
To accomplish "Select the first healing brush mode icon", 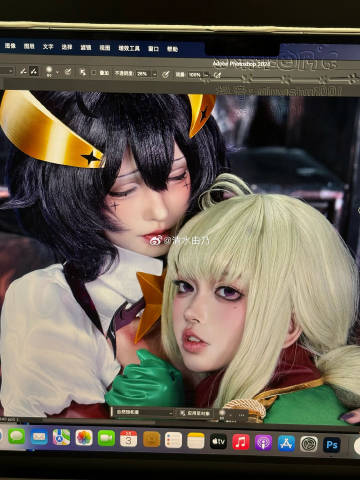I will (x=23, y=71).
